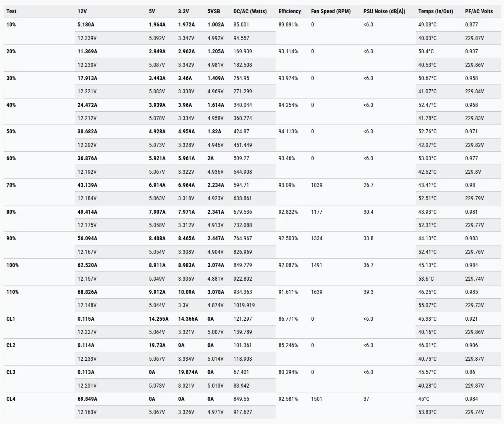The height and width of the screenshot is (424, 504).
Task: Click the 80.294% efficiency value
Action: tap(288, 372)
